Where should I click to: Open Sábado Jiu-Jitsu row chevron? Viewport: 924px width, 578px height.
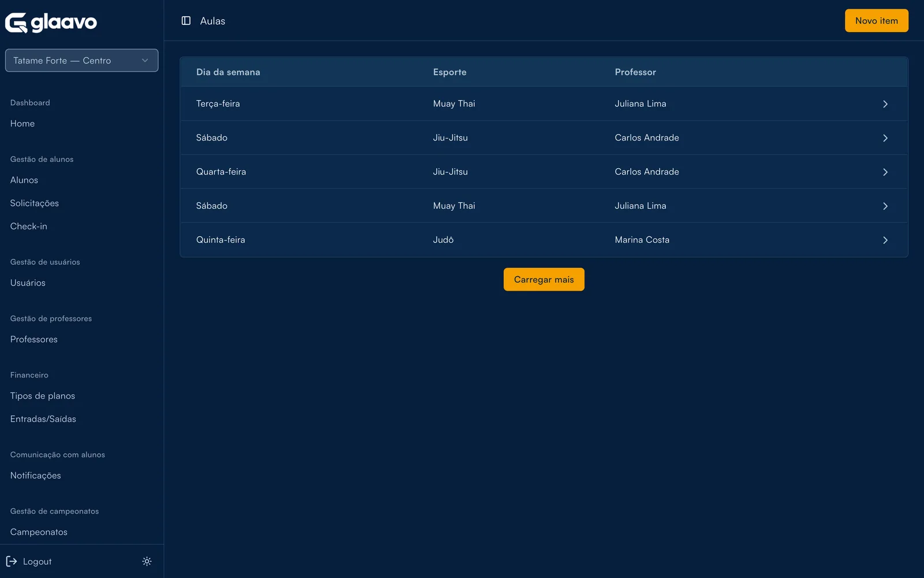coord(885,138)
